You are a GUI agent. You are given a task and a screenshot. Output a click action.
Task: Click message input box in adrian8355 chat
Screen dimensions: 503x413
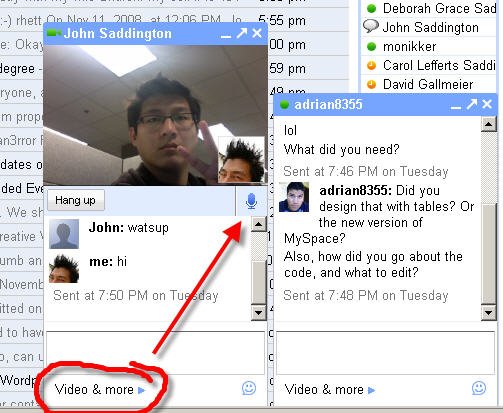(x=385, y=352)
